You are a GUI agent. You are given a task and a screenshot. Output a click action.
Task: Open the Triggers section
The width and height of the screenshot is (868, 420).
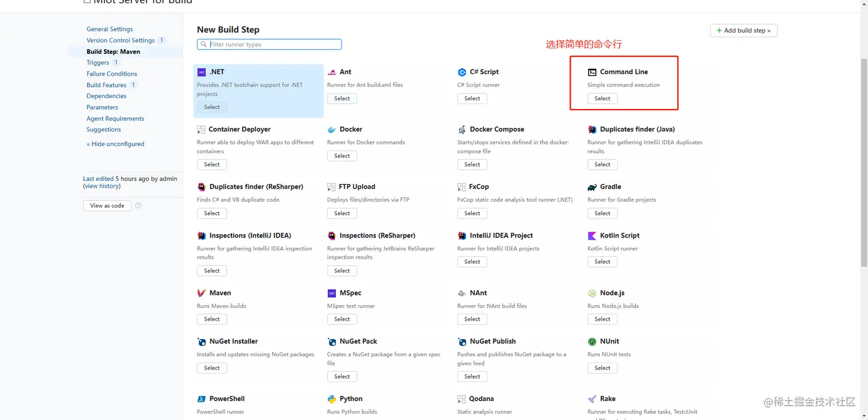(98, 63)
